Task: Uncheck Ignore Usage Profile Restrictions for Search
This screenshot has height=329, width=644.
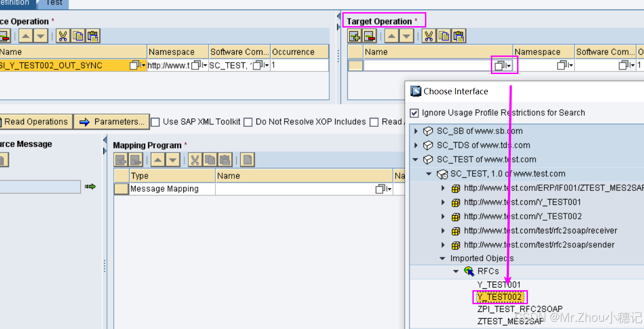Action: point(414,113)
